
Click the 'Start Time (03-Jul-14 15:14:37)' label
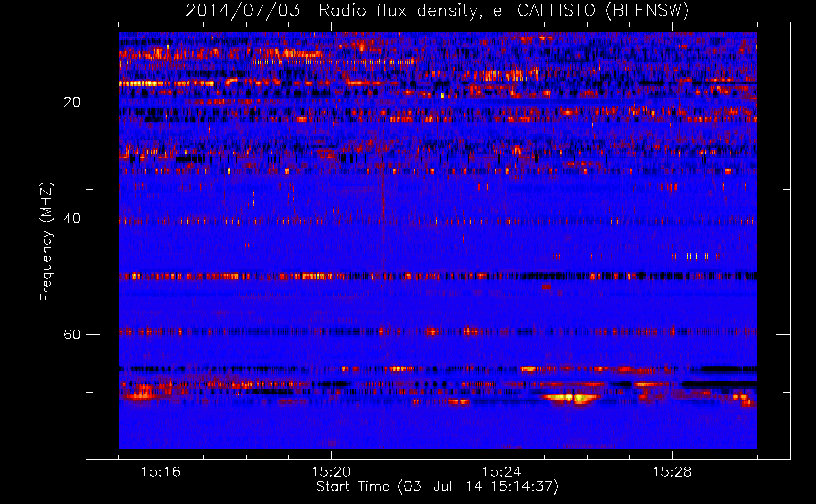(437, 487)
